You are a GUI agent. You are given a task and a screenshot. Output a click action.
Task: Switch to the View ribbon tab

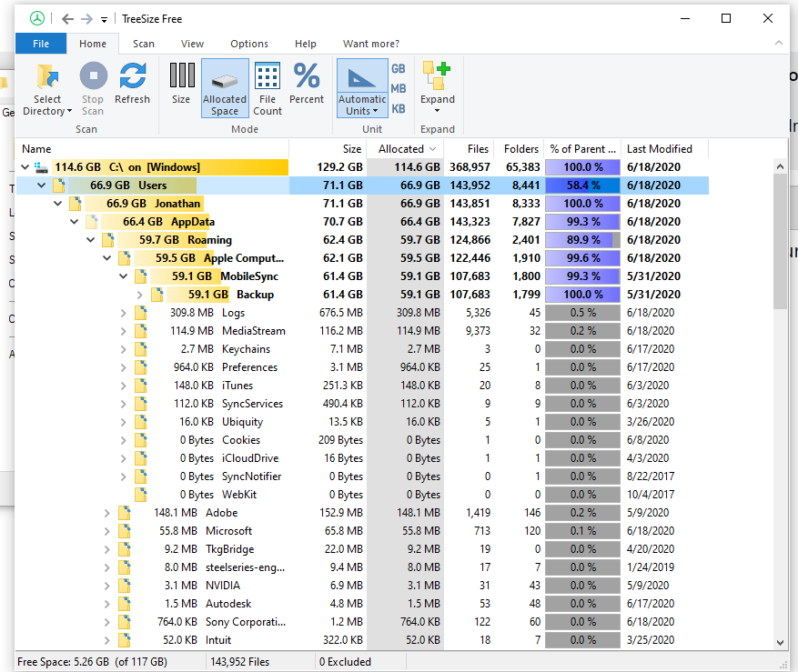[192, 44]
